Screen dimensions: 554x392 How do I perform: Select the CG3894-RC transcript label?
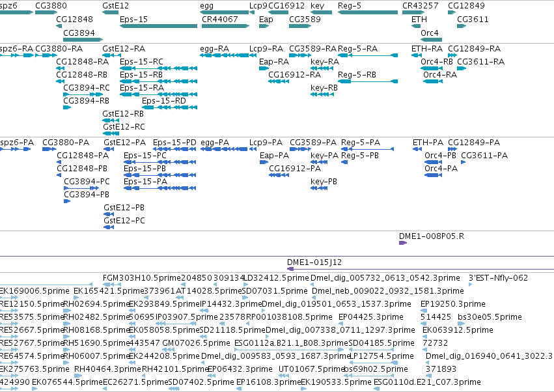click(x=87, y=88)
